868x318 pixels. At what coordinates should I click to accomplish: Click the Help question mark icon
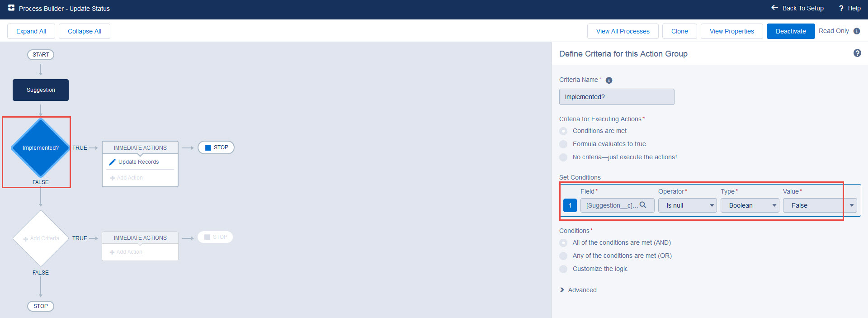click(841, 8)
